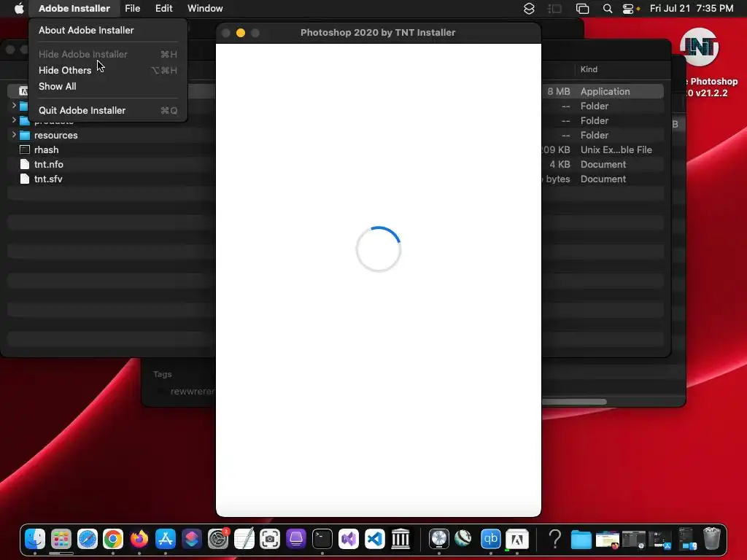Open the Trash from the Dock
The height and width of the screenshot is (560, 747).
pos(712,539)
